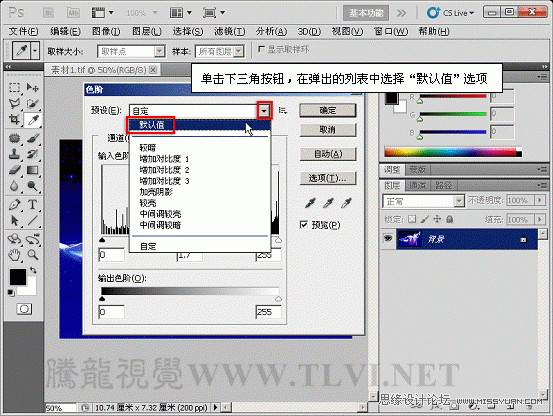Image resolution: width=553 pixels, height=416 pixels.
Task: Select the Crop tool
Action: click(x=14, y=120)
